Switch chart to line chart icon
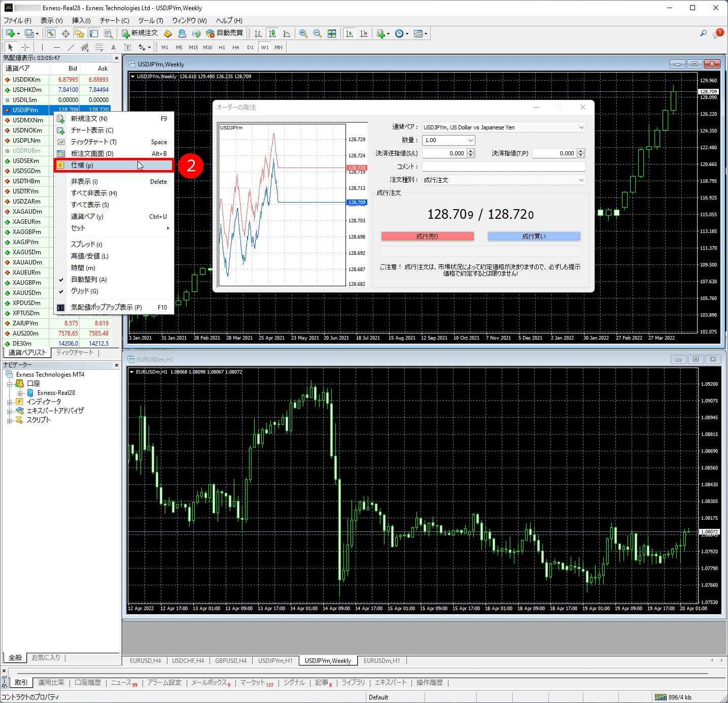The height and width of the screenshot is (703, 728). (287, 34)
